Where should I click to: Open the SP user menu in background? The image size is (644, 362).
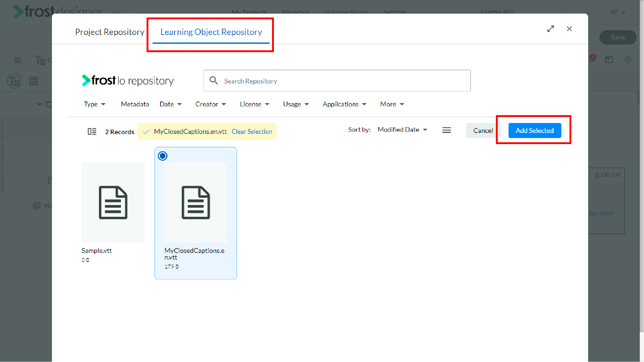coord(618,12)
